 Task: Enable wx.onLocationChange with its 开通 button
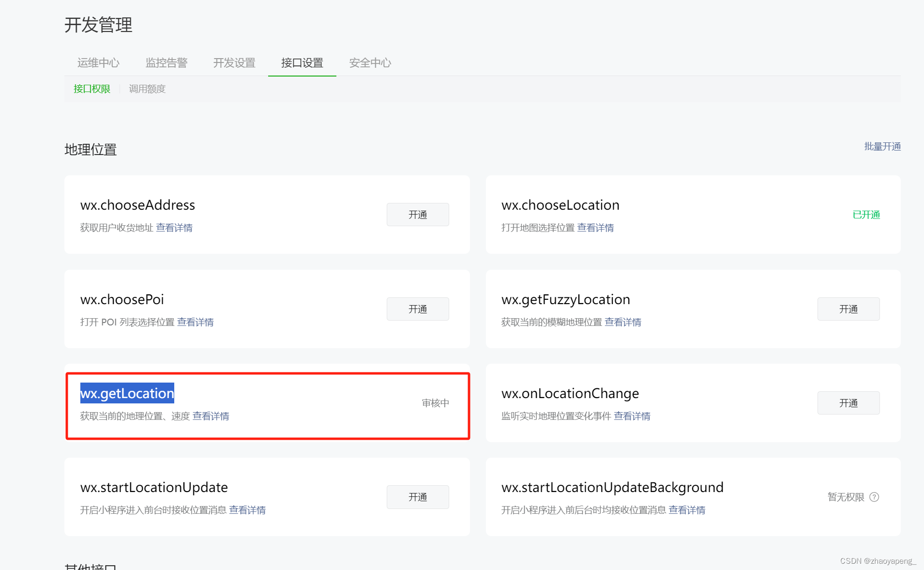[x=848, y=403]
